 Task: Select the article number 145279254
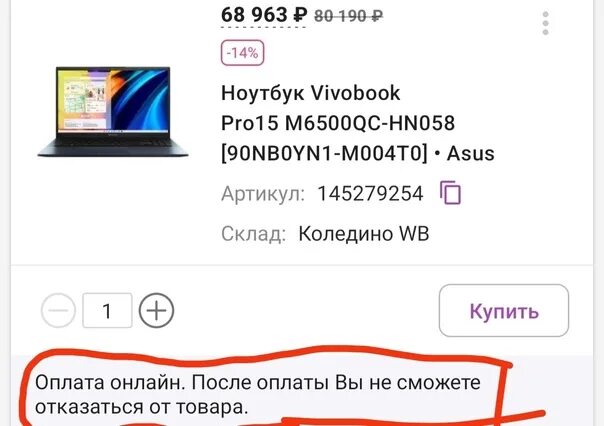click(370, 193)
